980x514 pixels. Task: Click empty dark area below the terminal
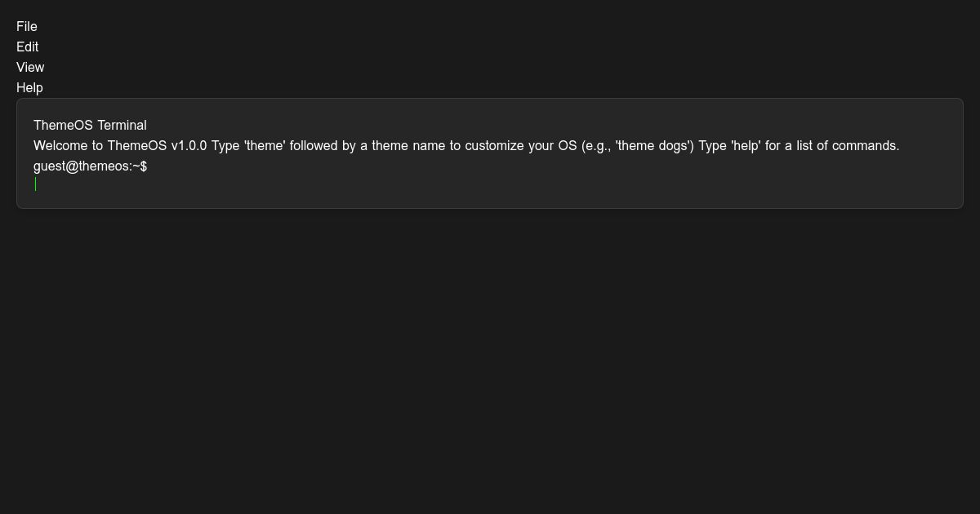click(x=490, y=359)
